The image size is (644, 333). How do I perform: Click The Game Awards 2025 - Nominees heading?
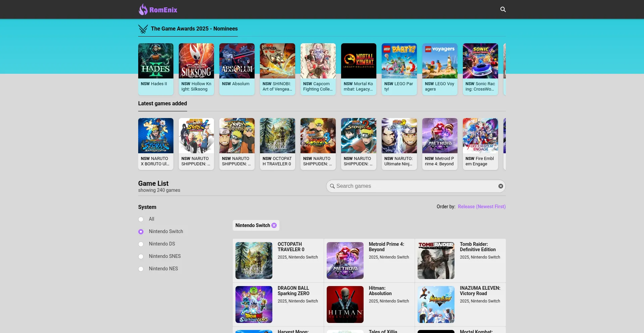click(194, 29)
